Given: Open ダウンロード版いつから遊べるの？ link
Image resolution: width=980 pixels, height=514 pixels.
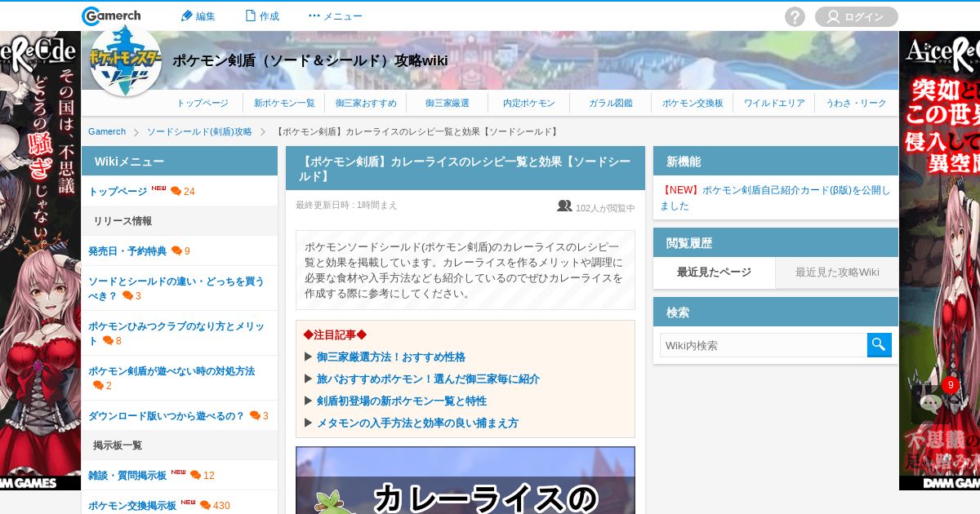Looking at the screenshot, I should coord(167,416).
